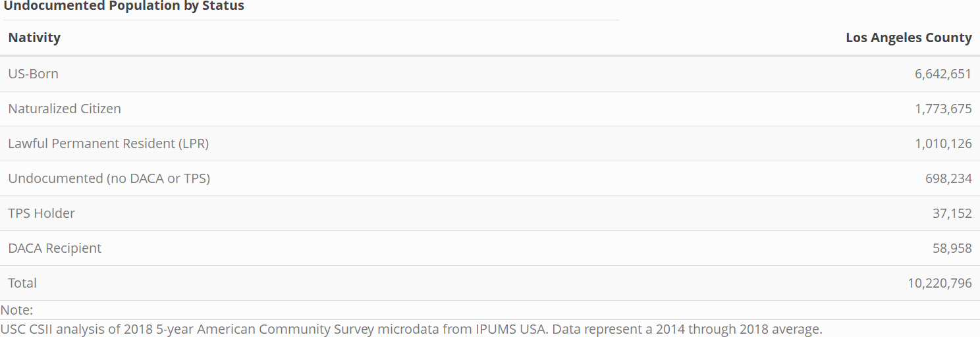980x337 pixels.
Task: Select the DACA Recipient row label
Action: [55, 248]
